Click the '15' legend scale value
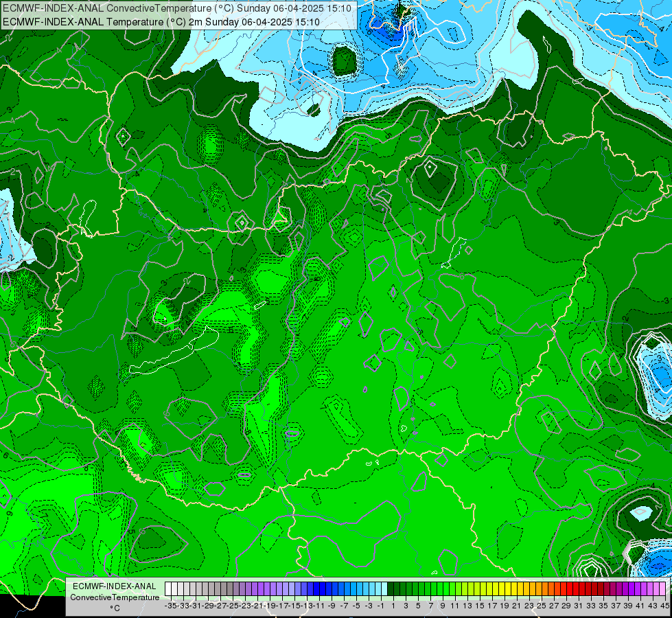Image resolution: width=672 pixels, height=618 pixels. point(480,606)
